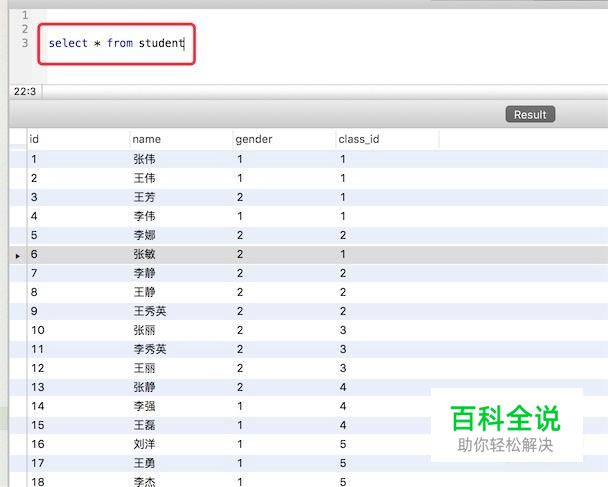Select the id cell '15'
608x487 pixels.
[x=38, y=425]
